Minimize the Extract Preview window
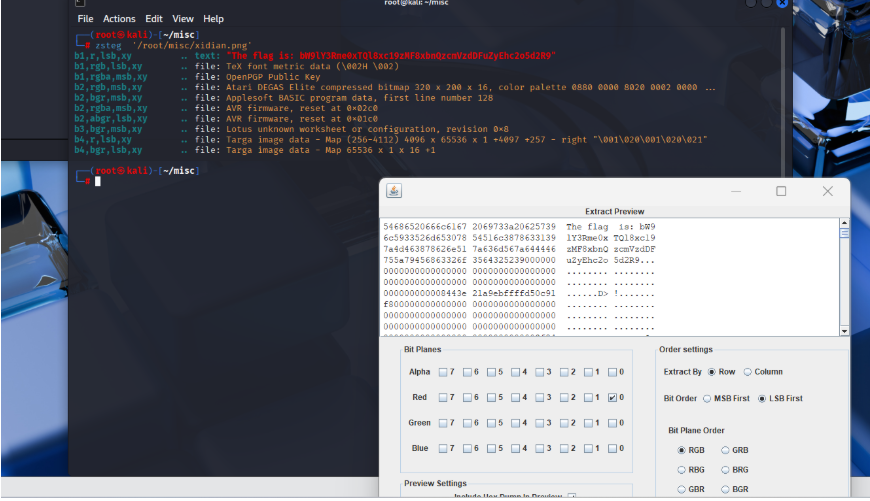The image size is (870, 501). [x=736, y=191]
